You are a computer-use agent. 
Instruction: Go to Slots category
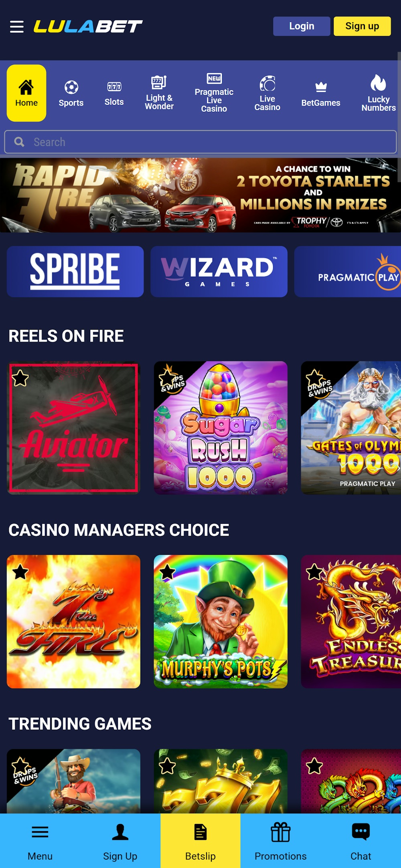(x=114, y=94)
